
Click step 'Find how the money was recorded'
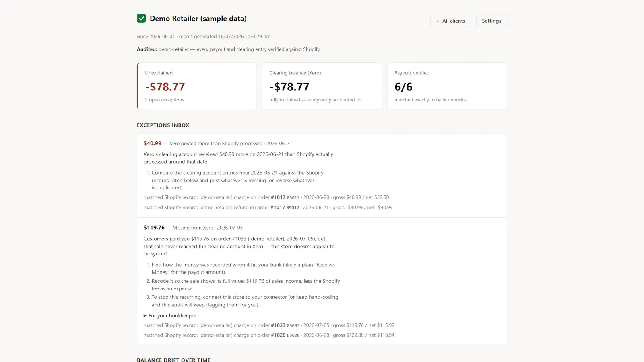click(x=243, y=268)
